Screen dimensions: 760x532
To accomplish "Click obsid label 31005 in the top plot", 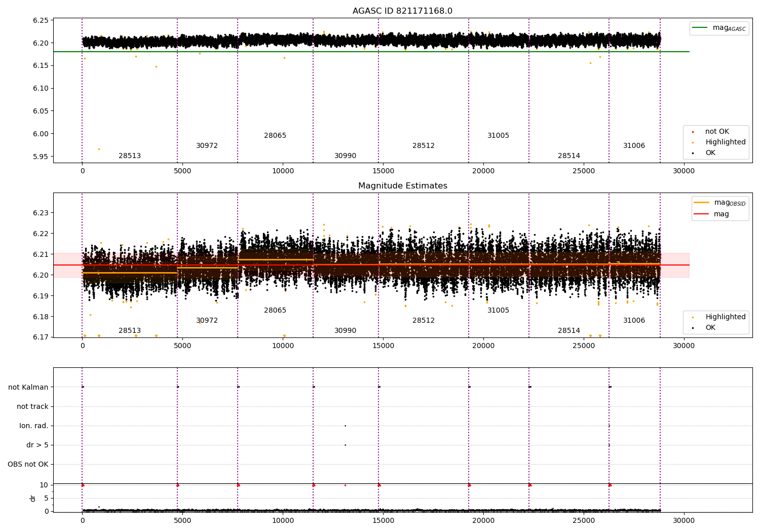I will point(498,136).
